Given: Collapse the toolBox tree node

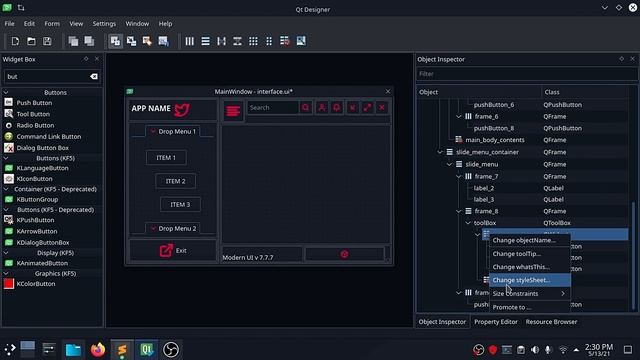Looking at the screenshot, I should (468, 223).
